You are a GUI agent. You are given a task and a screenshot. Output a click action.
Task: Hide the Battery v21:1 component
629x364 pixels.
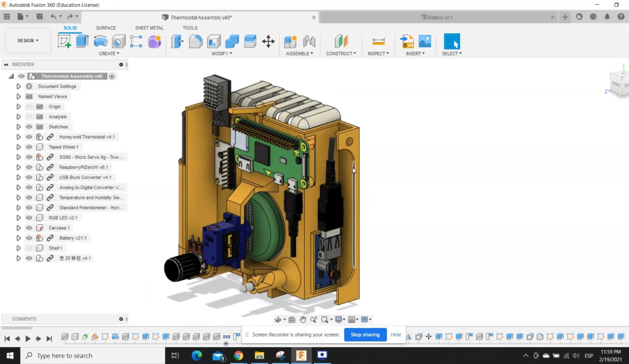click(x=29, y=238)
